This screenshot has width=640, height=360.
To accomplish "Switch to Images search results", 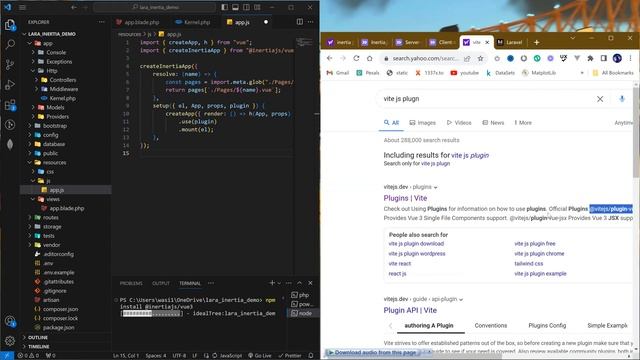I will coord(422,122).
